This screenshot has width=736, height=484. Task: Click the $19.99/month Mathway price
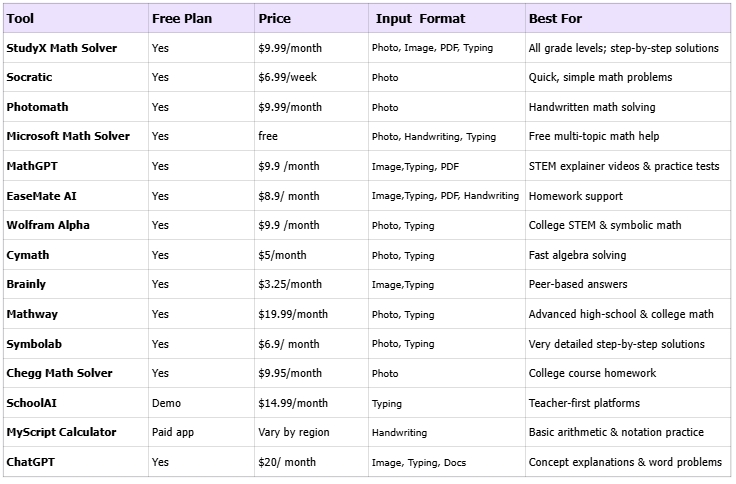(293, 314)
